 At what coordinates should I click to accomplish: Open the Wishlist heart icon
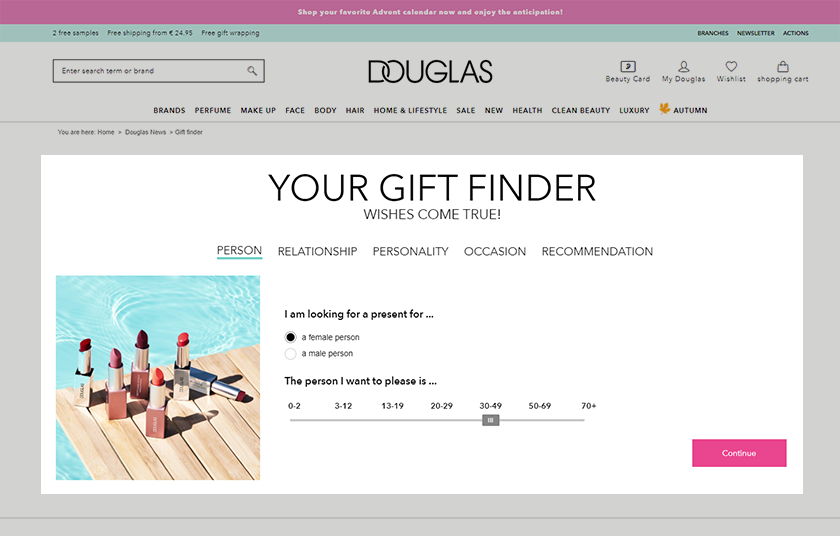coord(731,66)
